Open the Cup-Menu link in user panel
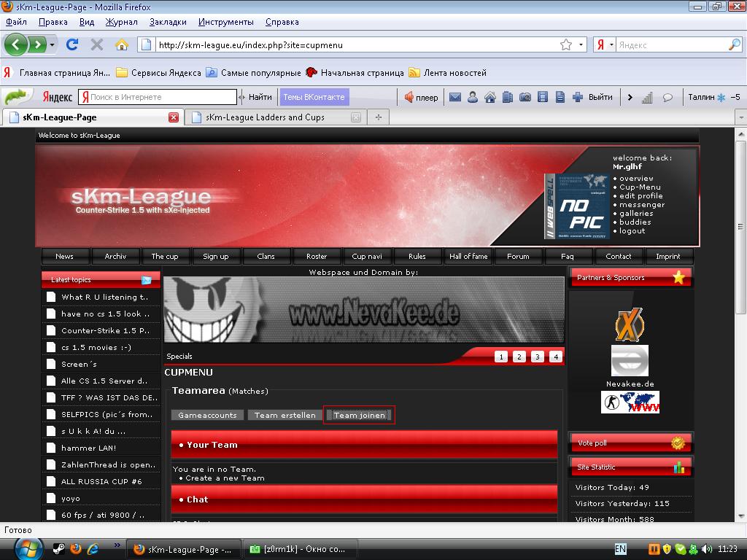The image size is (747, 560). click(x=640, y=187)
